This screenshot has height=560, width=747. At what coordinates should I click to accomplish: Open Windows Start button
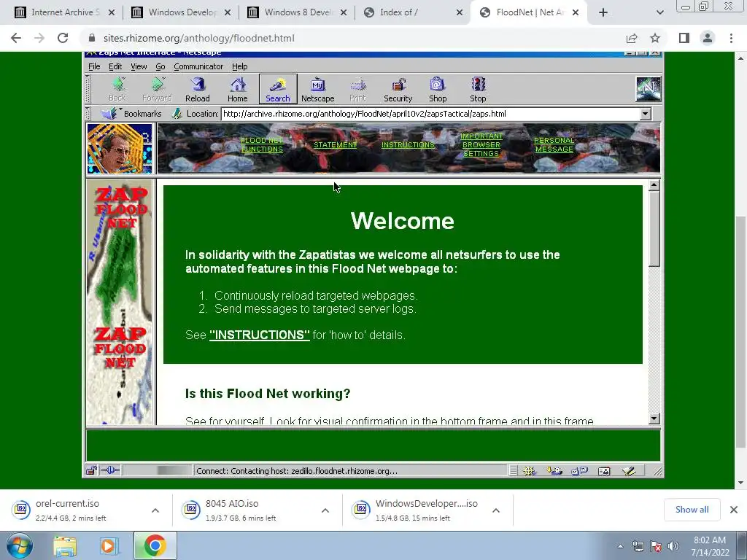[20, 545]
